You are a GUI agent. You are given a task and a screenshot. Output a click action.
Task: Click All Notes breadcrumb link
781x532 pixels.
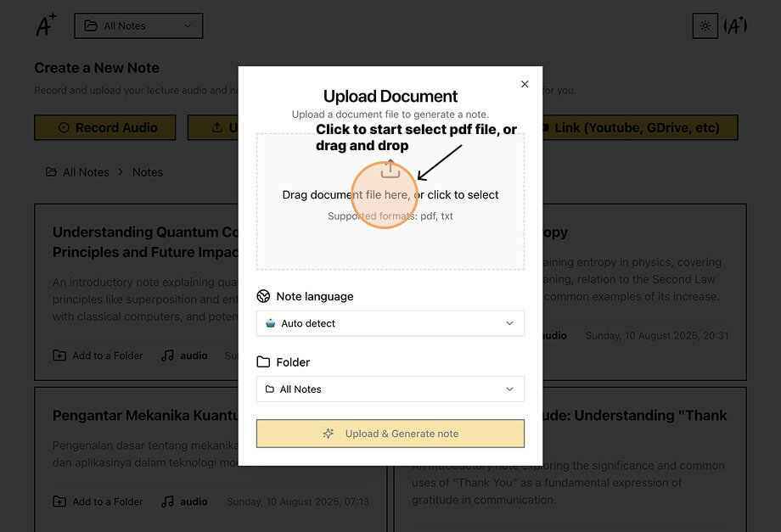pyautogui.click(x=86, y=172)
